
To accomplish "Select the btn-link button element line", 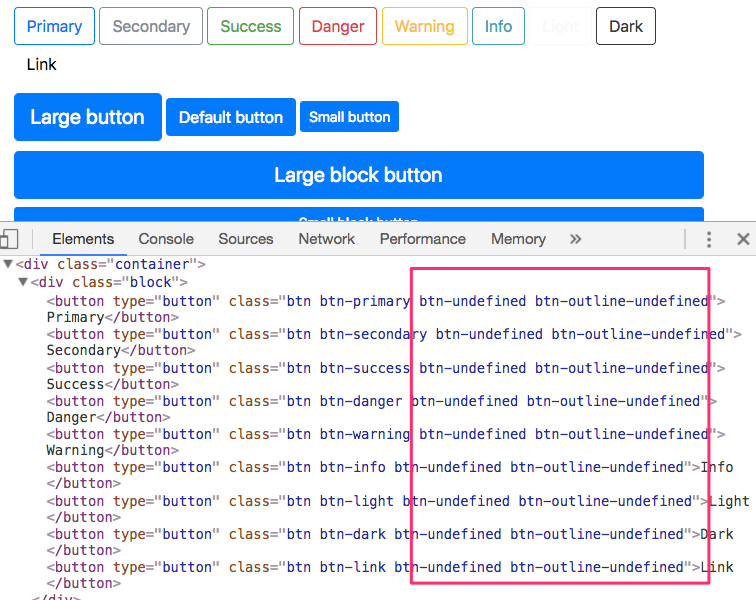I will coord(390,567).
